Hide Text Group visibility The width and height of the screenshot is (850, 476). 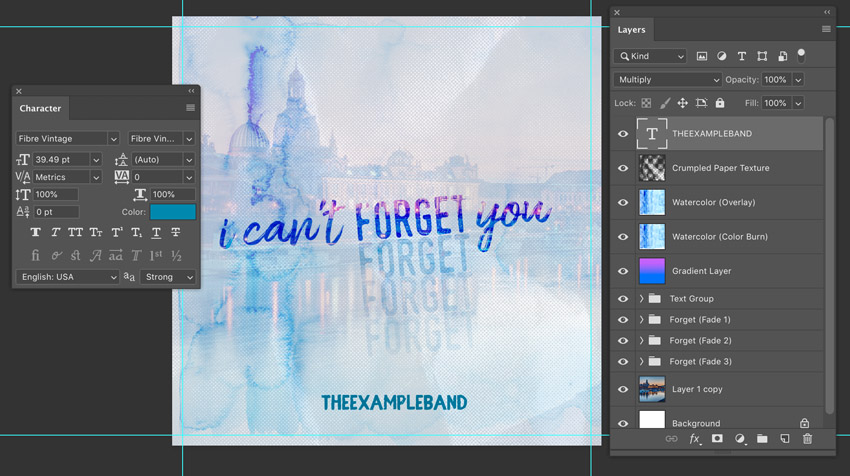[x=623, y=299]
